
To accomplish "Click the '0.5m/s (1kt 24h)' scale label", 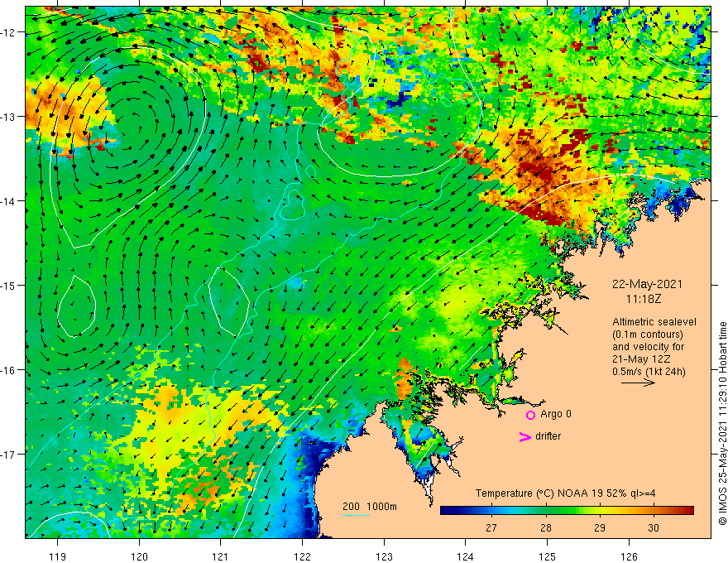I will click(649, 372).
